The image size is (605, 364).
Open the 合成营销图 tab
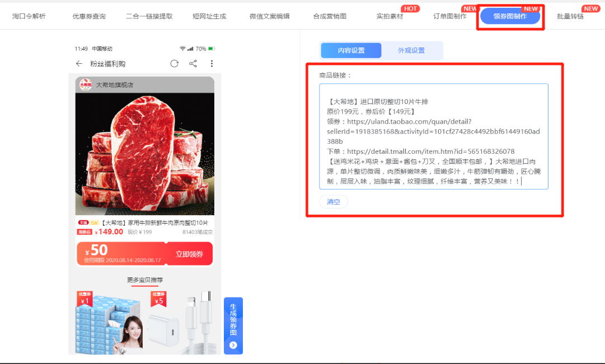330,16
